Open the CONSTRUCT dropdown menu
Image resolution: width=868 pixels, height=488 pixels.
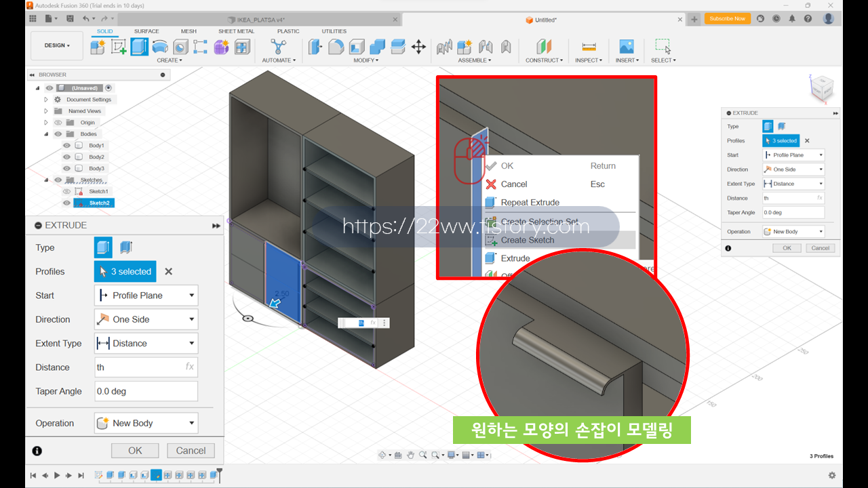544,60
